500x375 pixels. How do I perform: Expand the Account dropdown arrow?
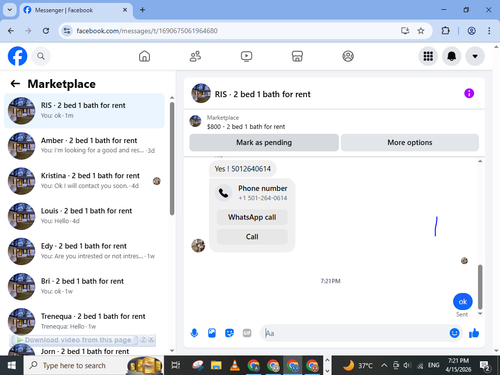pos(475,56)
